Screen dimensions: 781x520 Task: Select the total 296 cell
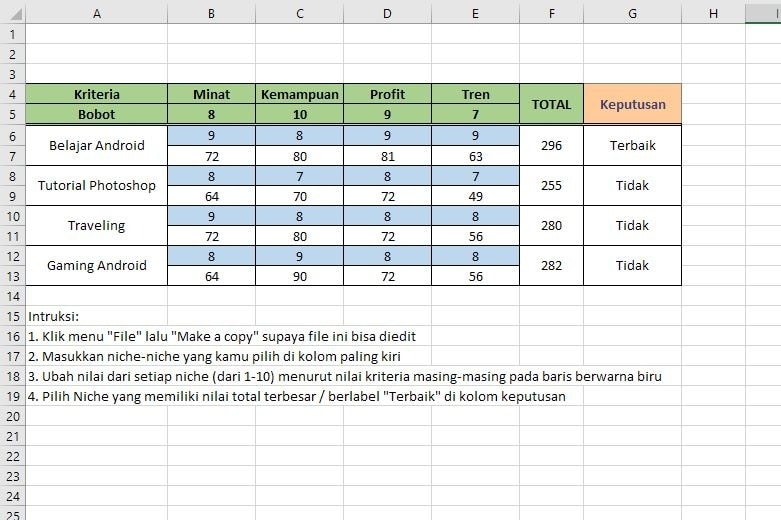tap(551, 145)
